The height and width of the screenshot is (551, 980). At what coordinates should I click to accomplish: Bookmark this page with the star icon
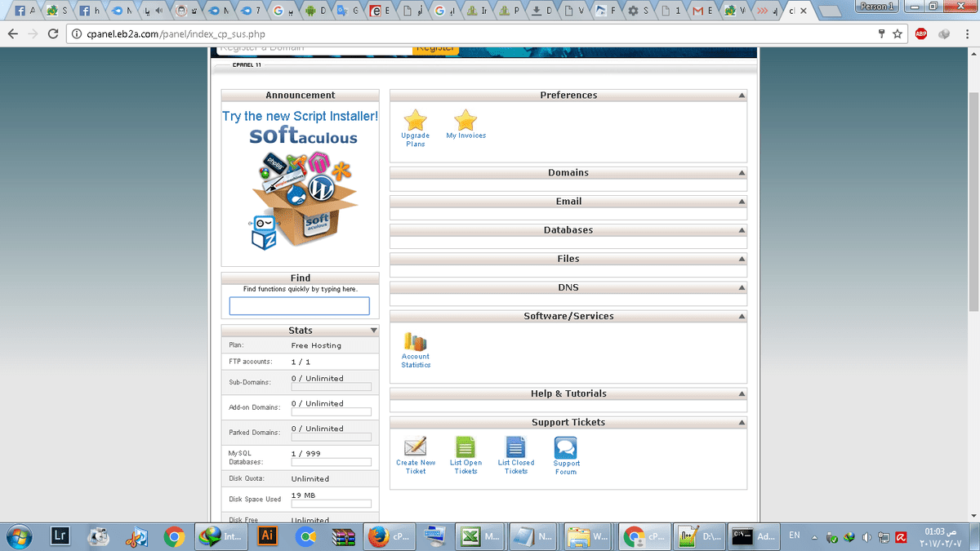pos(898,33)
